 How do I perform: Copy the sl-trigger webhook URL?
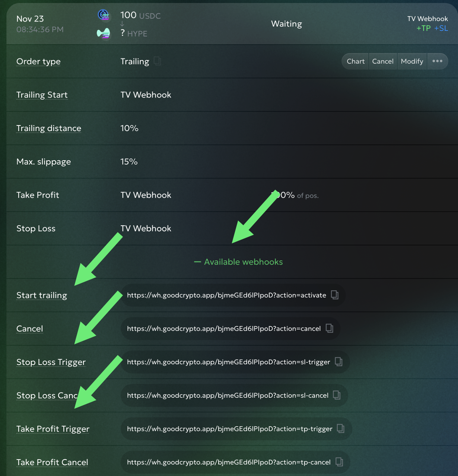click(x=338, y=362)
